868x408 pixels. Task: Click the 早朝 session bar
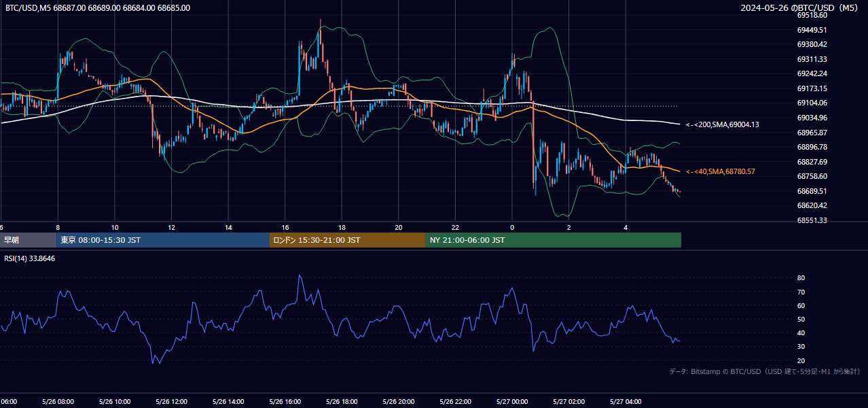(x=29, y=240)
